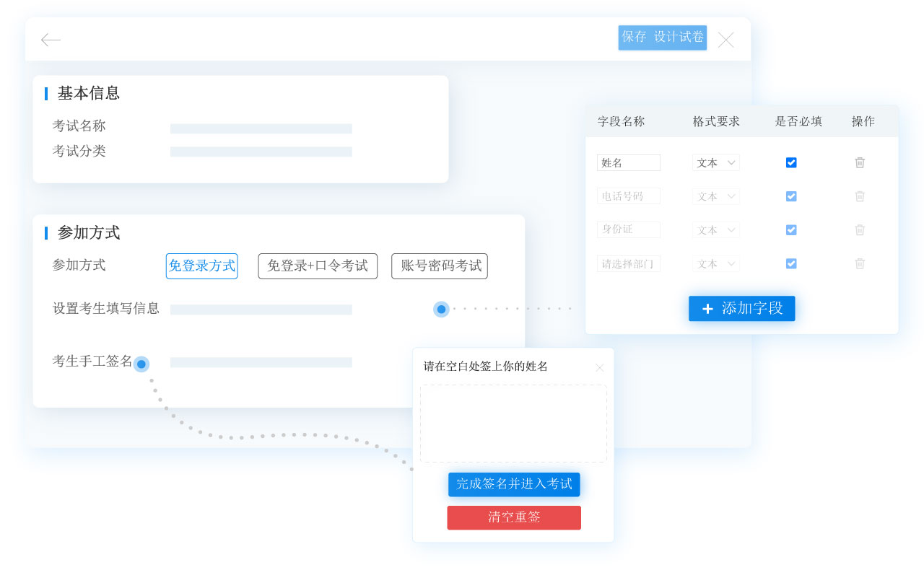Click the blank signature drawing area

(x=513, y=424)
